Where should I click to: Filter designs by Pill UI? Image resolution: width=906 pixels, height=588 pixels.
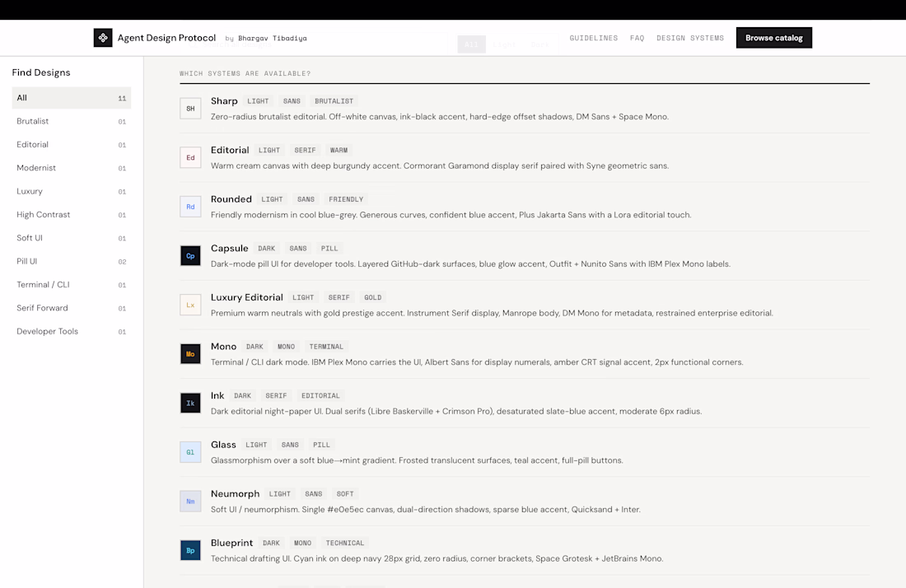tap(71, 261)
